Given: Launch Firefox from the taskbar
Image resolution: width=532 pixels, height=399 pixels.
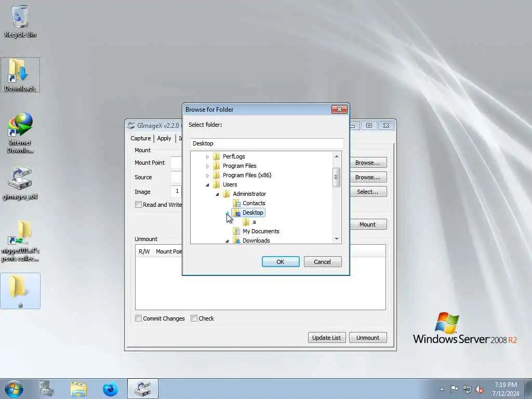Looking at the screenshot, I should (110, 389).
